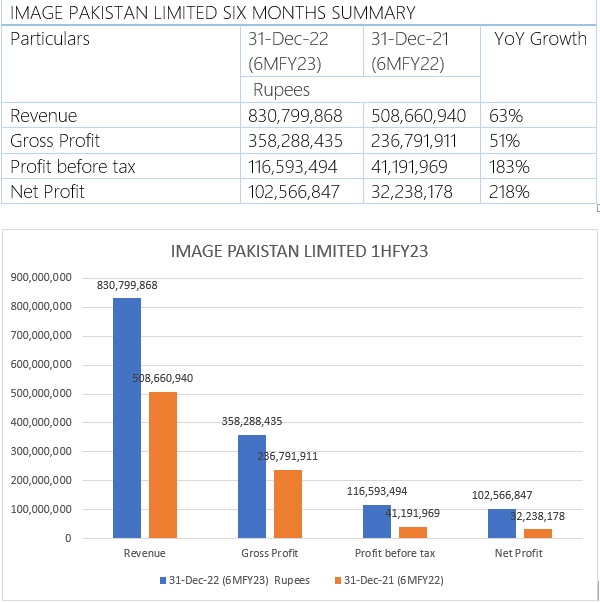
Task: Click table cell with value 508,660,940
Action: tap(422, 115)
